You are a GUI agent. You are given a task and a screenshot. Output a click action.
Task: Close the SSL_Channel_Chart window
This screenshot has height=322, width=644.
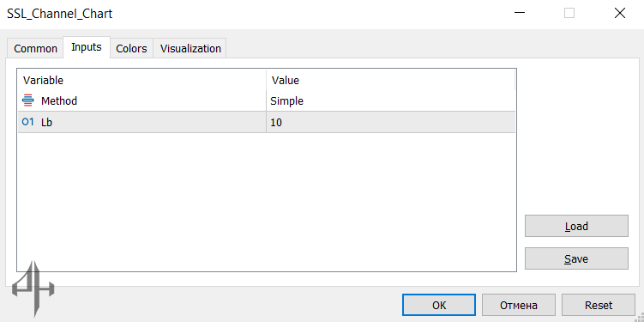[x=620, y=13]
